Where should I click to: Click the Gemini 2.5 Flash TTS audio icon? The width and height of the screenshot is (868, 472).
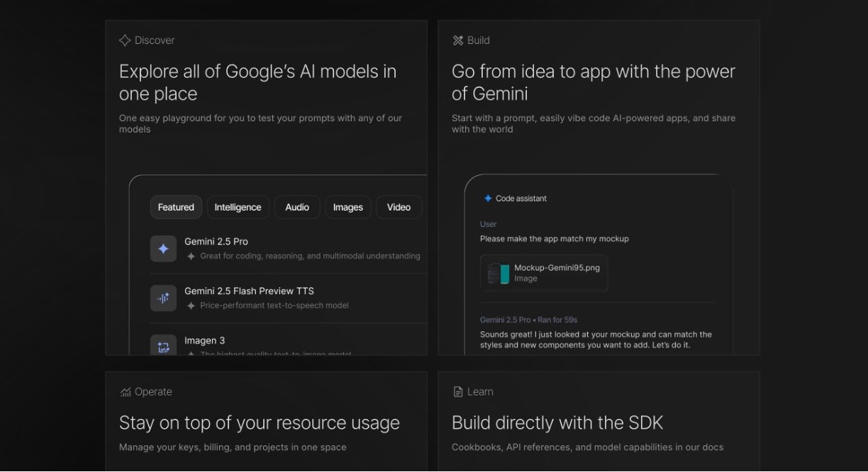(163, 298)
